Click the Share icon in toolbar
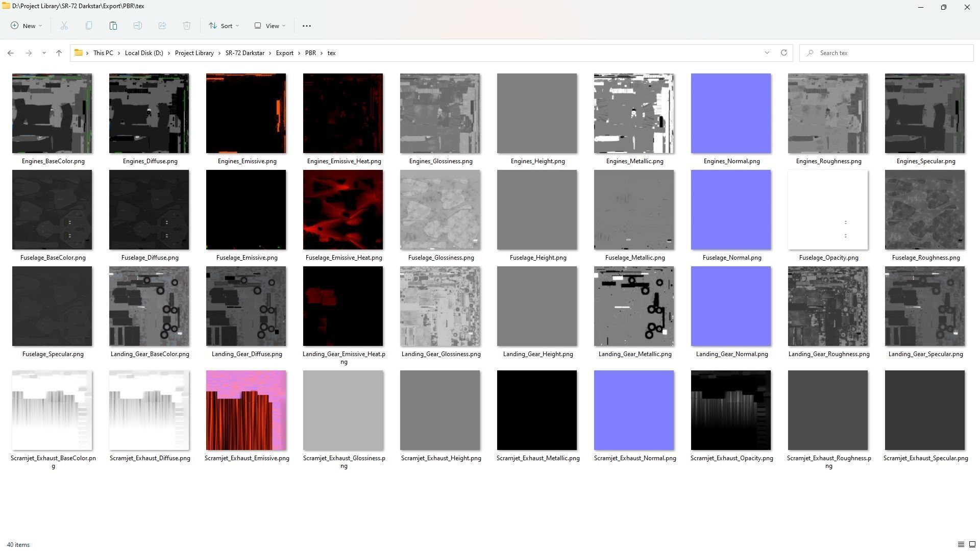980x551 pixels. point(162,26)
